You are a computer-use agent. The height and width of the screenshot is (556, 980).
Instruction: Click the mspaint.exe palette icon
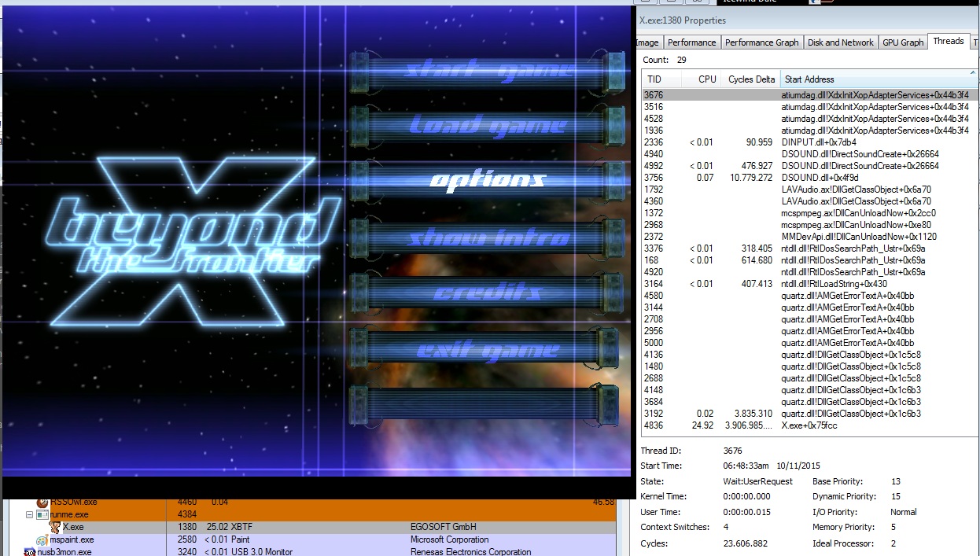click(x=42, y=540)
